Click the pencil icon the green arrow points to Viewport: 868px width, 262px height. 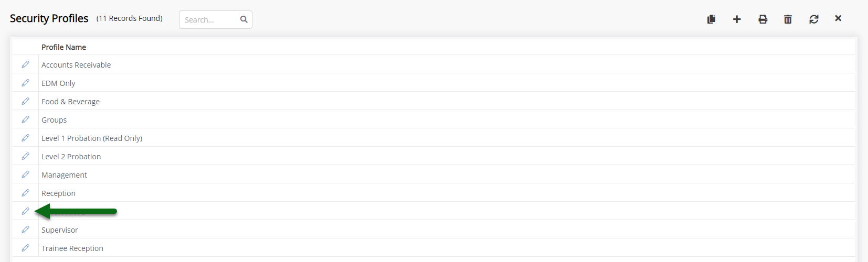(25, 211)
